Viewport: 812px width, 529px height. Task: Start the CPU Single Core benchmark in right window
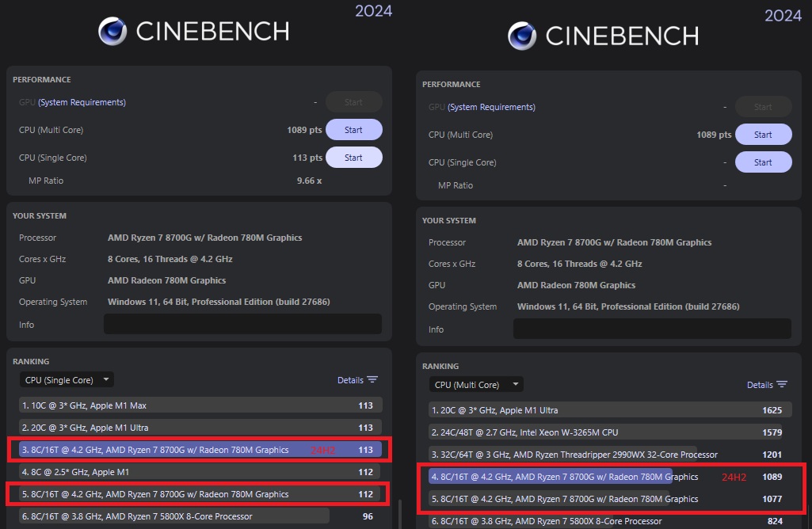coord(763,162)
